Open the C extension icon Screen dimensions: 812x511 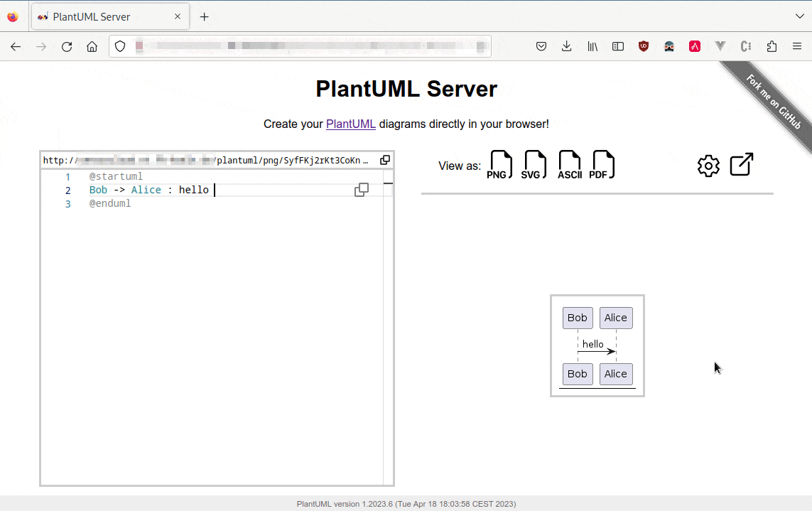point(746,47)
